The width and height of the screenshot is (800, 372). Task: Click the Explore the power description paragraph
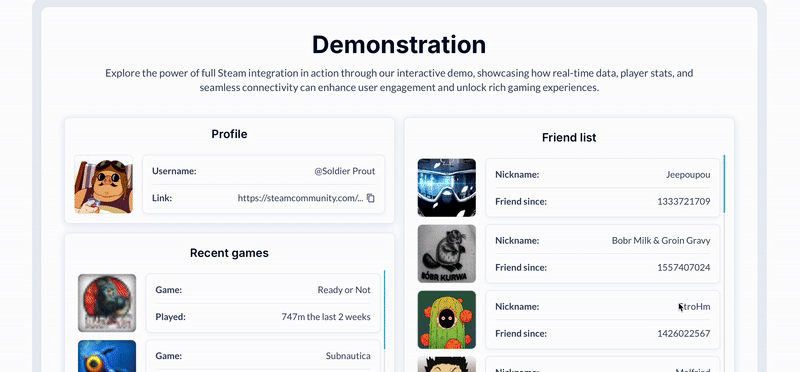(399, 80)
